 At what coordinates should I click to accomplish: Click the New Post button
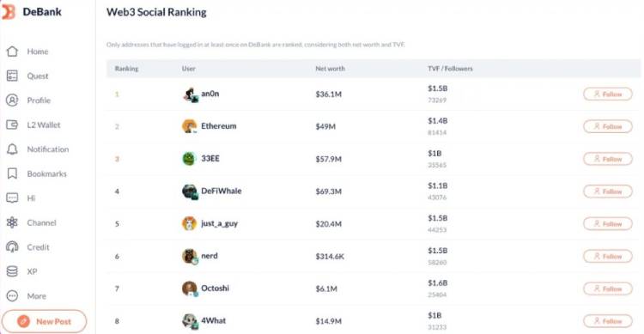45,321
